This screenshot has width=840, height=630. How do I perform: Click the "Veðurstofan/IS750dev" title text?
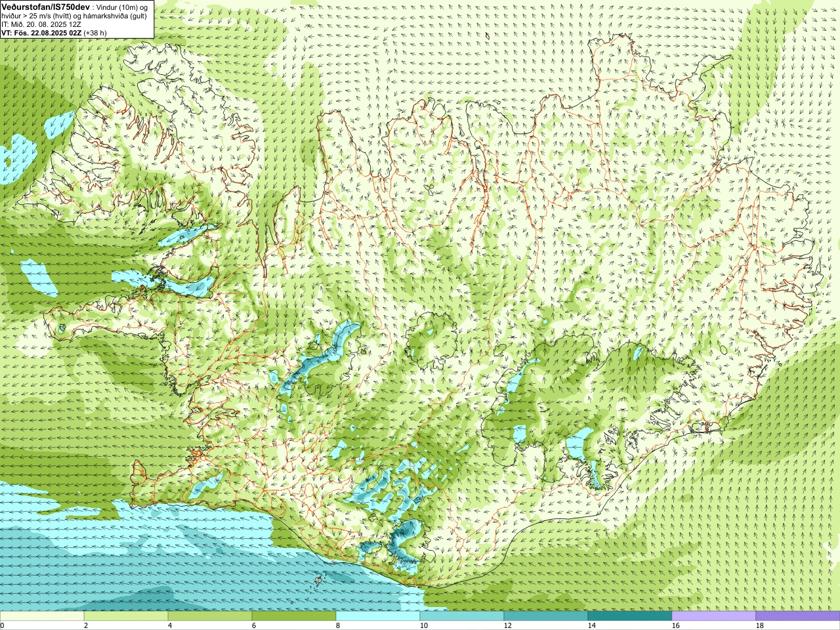tap(45, 7)
